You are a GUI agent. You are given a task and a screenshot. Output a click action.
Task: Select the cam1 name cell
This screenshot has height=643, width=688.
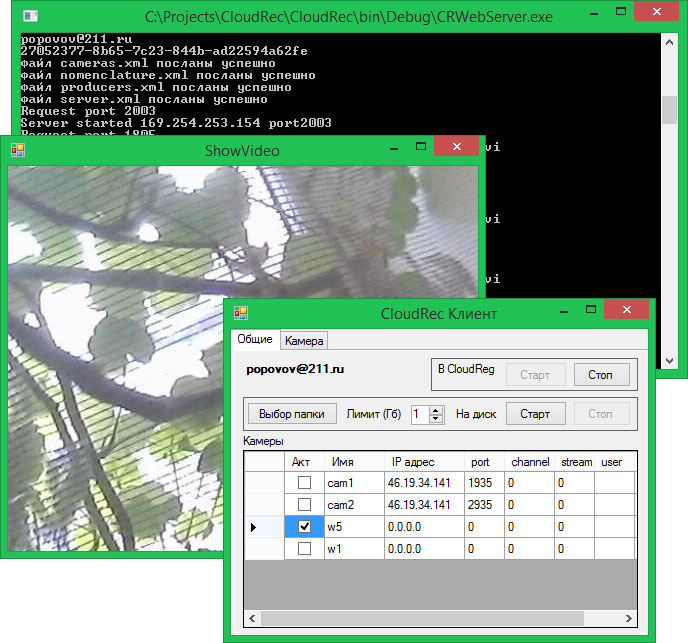click(x=355, y=483)
